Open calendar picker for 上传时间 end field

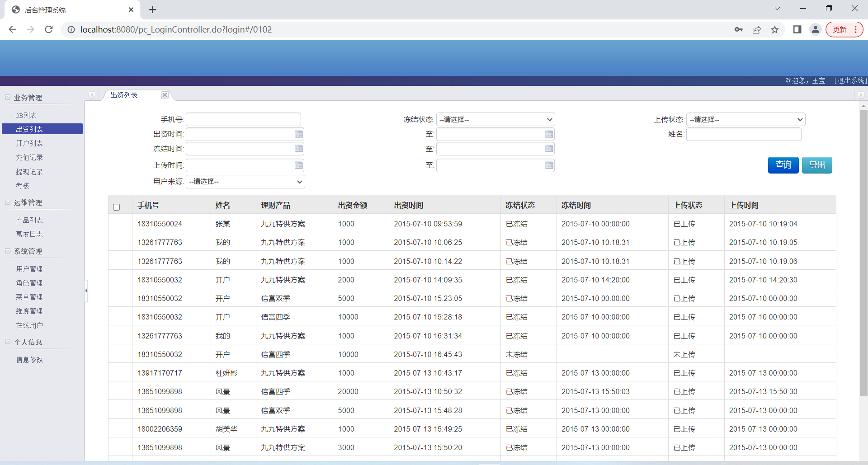[x=549, y=165]
